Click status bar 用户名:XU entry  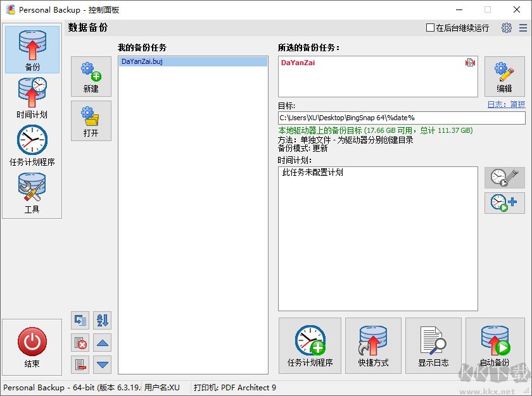pos(162,388)
